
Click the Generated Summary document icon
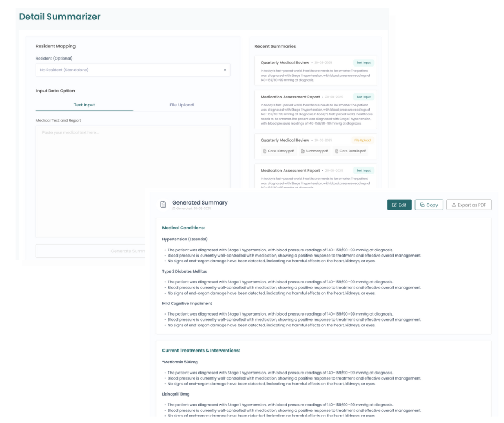tap(164, 205)
